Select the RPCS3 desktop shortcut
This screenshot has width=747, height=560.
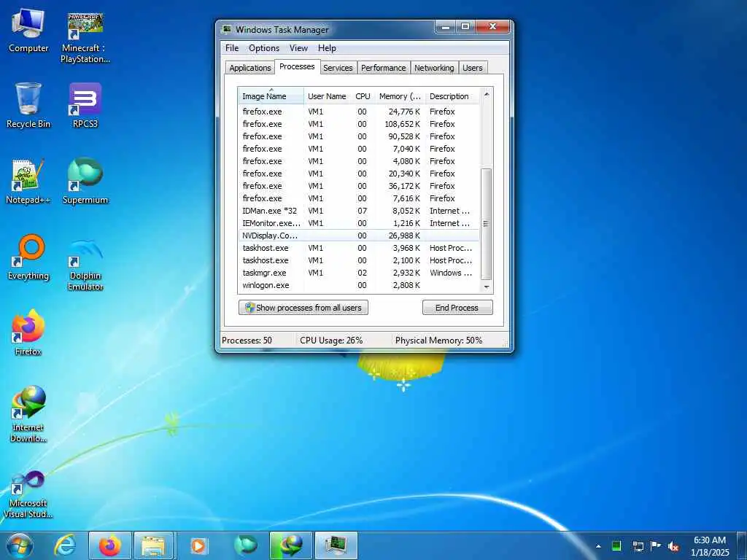point(85,106)
